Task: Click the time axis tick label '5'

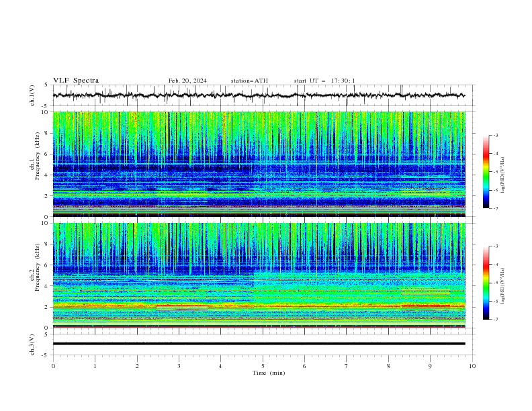Action: pos(263,366)
